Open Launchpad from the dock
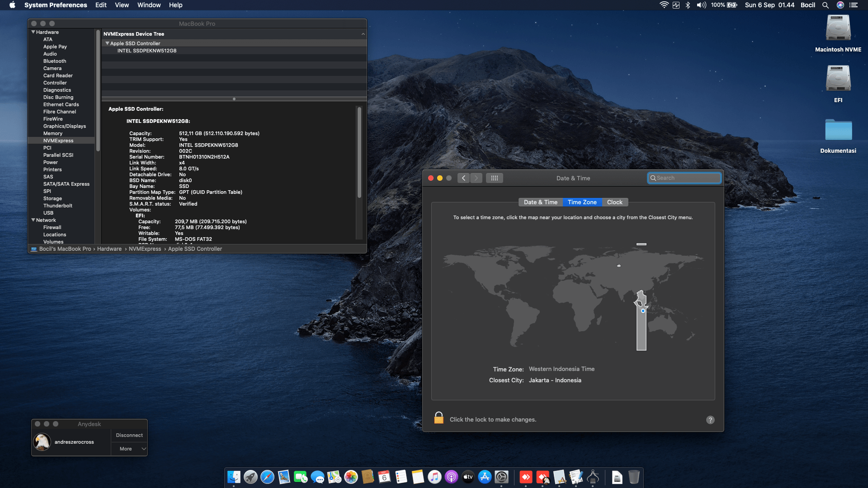 pyautogui.click(x=250, y=477)
